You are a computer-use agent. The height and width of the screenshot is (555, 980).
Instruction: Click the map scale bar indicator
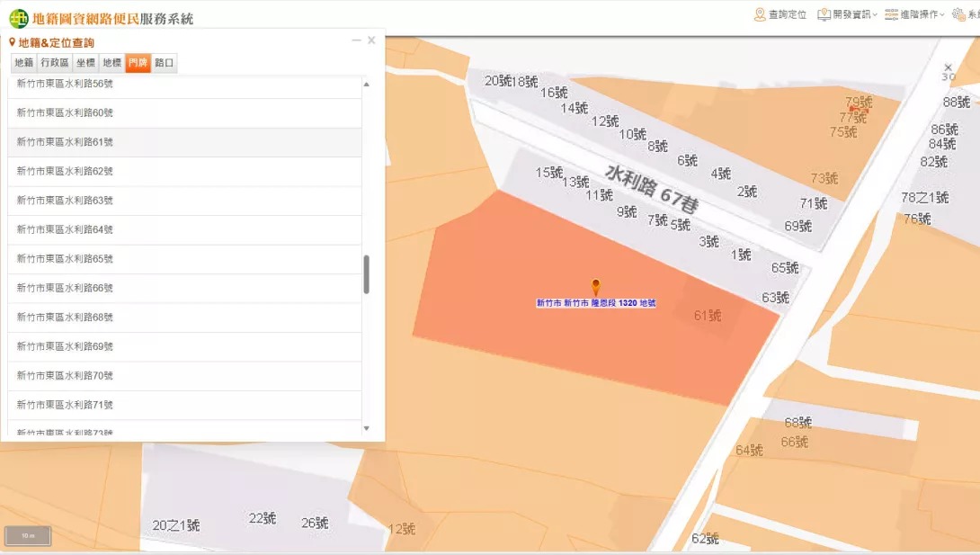(28, 536)
